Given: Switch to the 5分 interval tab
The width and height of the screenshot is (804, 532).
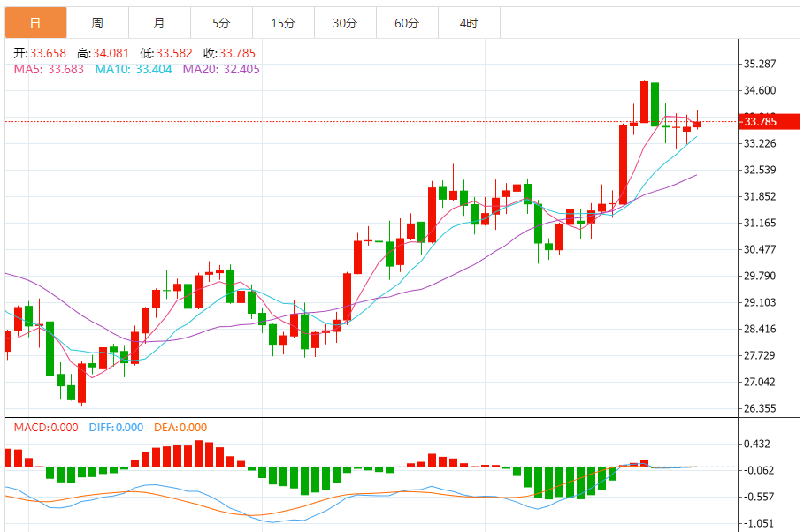Looking at the screenshot, I should [221, 23].
